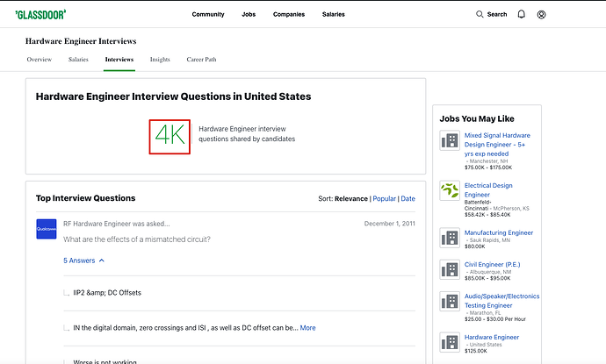Image resolution: width=606 pixels, height=364 pixels.
Task: Click the Glassdoor logo
Action: point(40,15)
